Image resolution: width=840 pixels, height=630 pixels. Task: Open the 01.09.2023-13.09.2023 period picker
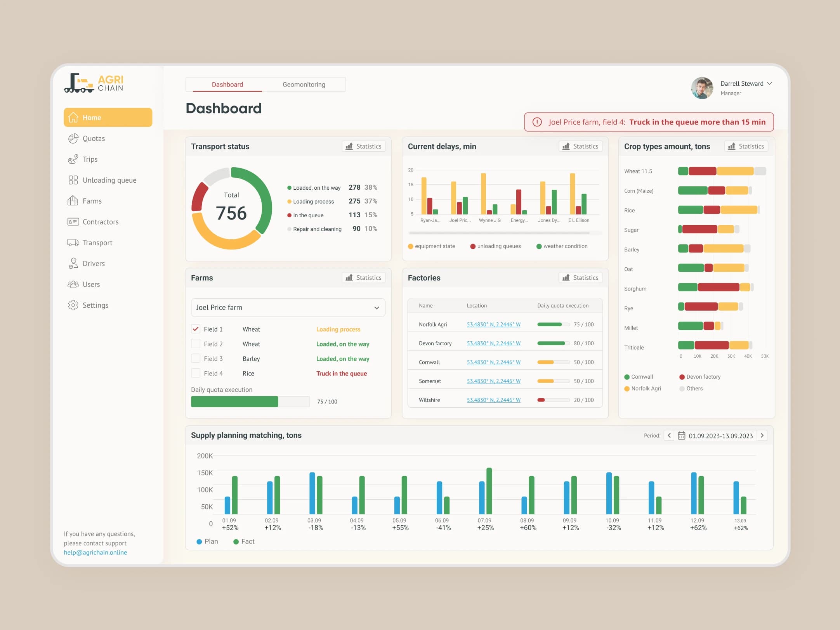click(x=716, y=436)
